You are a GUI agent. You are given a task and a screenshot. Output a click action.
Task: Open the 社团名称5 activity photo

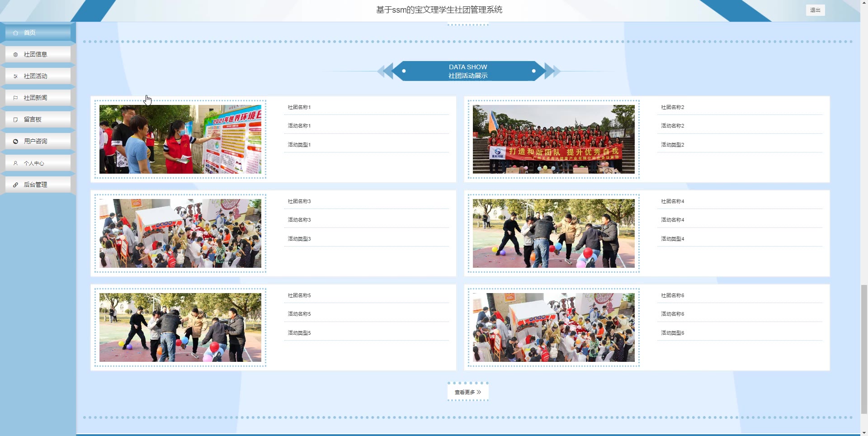180,327
